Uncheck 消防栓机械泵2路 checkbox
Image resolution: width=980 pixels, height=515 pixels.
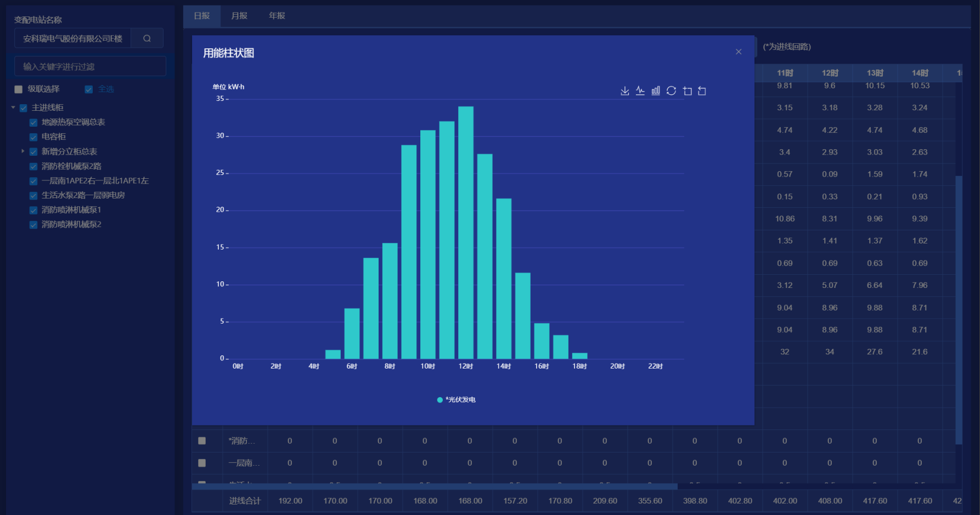pyautogui.click(x=33, y=166)
